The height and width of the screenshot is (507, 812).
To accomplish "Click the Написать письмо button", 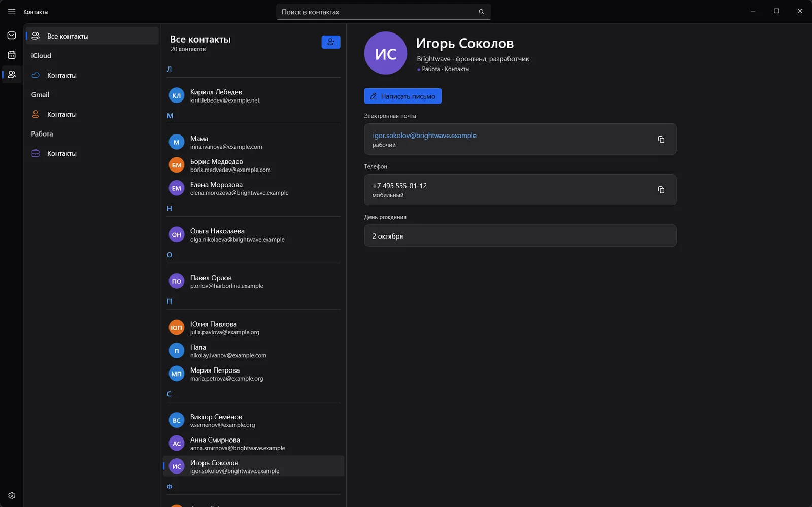I will click(x=402, y=96).
